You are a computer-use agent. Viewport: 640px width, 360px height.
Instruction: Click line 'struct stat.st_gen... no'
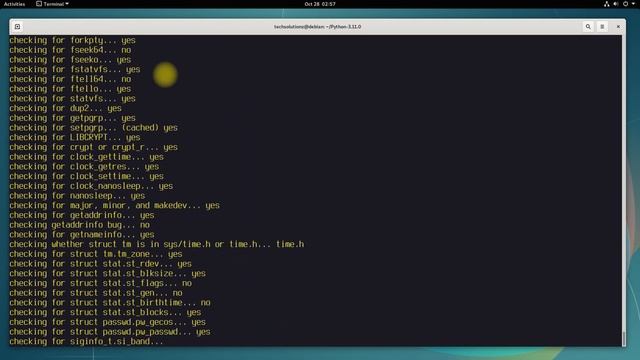96,293
